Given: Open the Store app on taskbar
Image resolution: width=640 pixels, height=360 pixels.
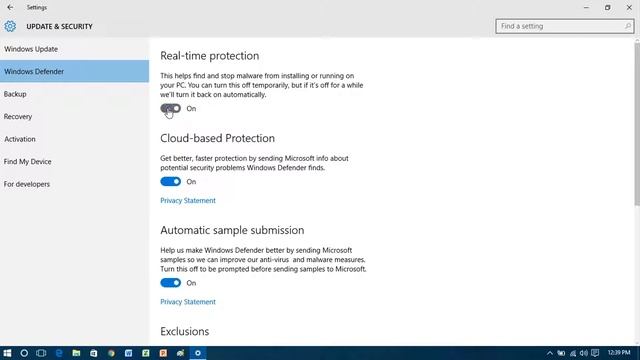Looking at the screenshot, I should [93, 353].
